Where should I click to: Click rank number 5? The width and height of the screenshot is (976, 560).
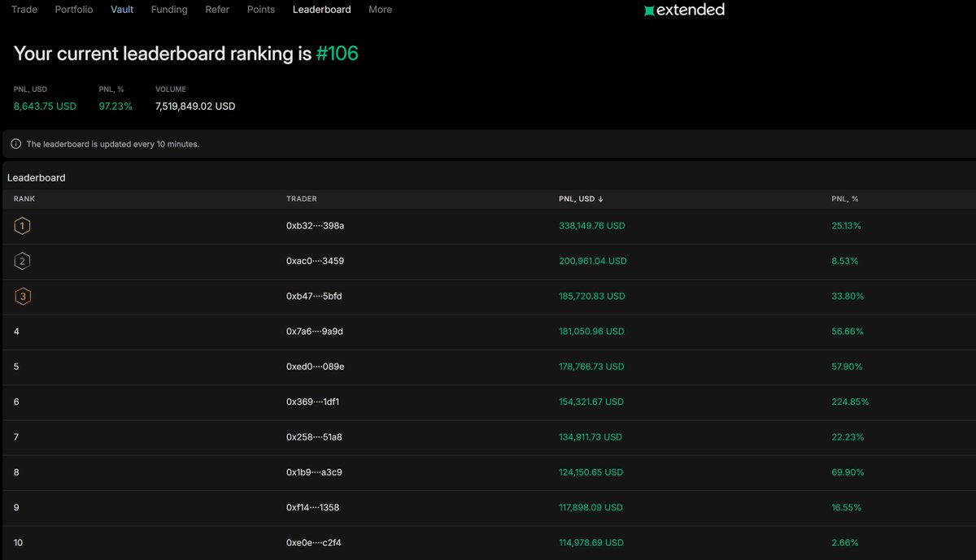pyautogui.click(x=16, y=367)
